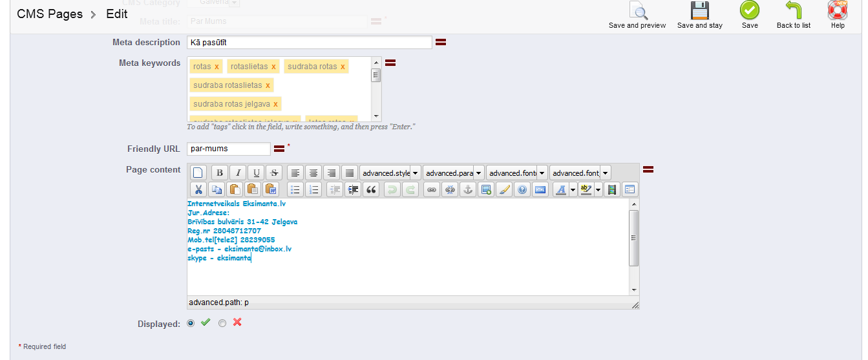Redo the last editor action
Image resolution: width=868 pixels, height=360 pixels.
pos(410,189)
